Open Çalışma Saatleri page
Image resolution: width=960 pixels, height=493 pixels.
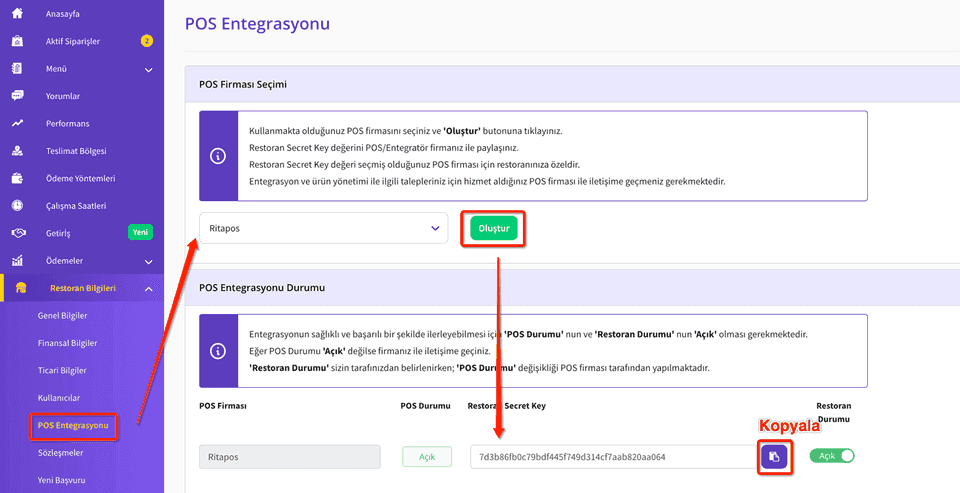pos(76,206)
